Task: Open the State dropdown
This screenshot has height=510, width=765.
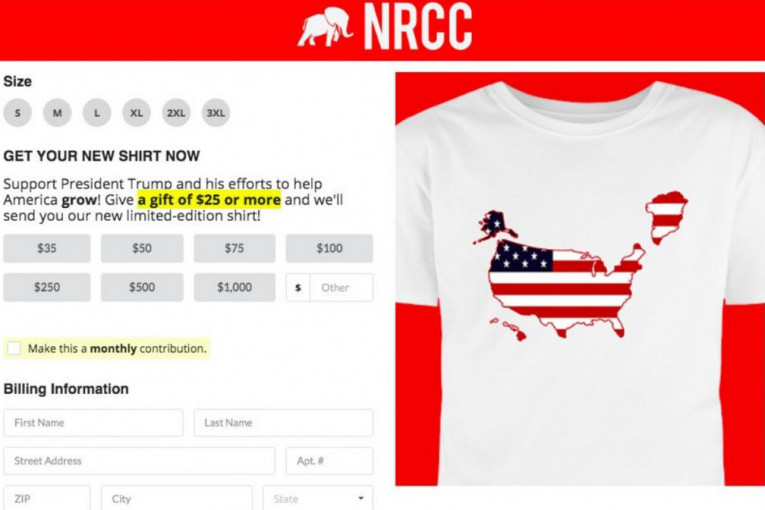Action: 318,498
